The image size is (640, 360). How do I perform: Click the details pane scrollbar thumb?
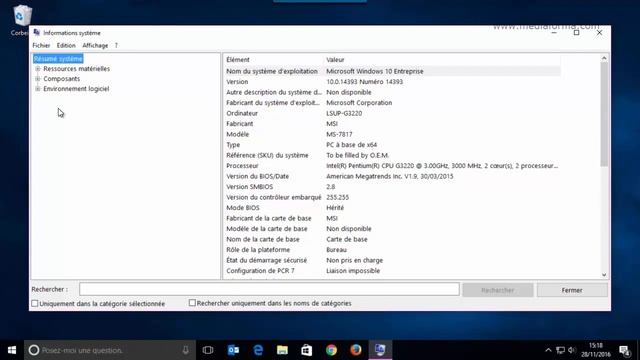tap(604, 114)
